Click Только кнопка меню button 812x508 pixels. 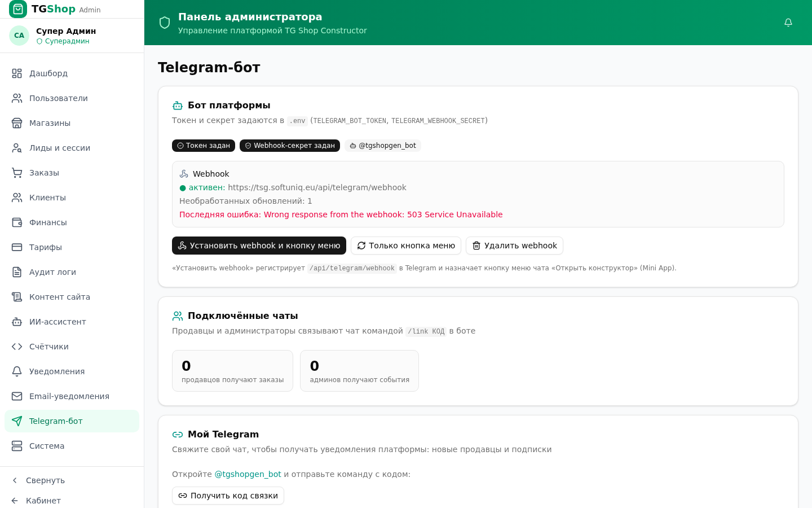(x=406, y=246)
